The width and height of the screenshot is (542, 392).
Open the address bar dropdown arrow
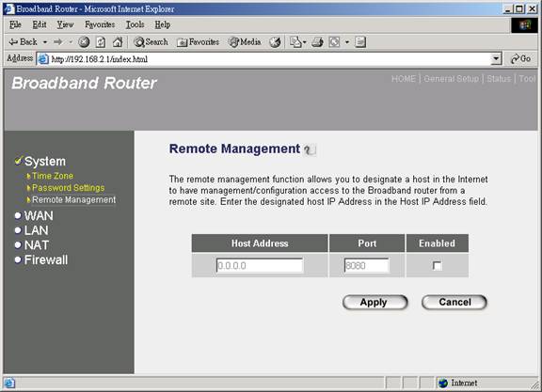tap(496, 59)
